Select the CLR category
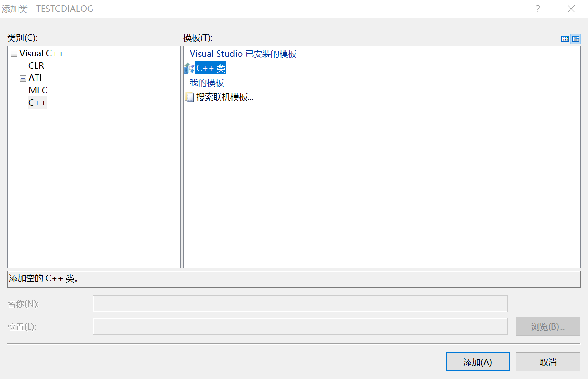 37,66
